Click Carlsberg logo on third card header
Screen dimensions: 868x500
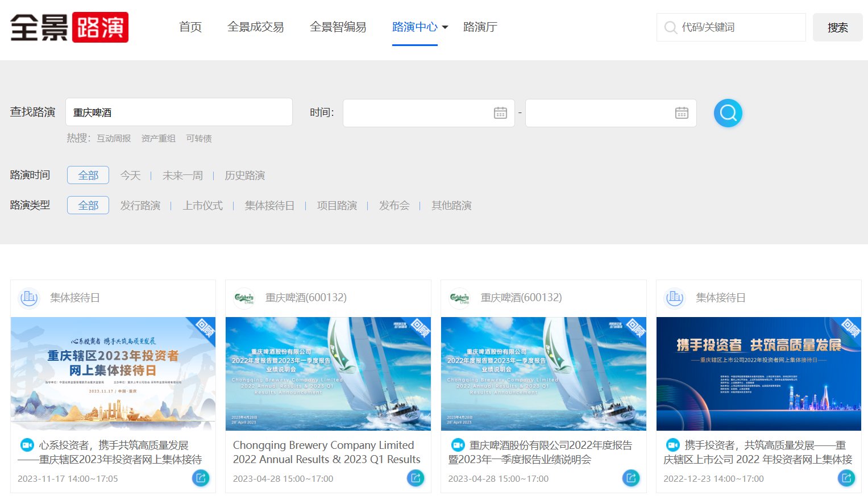click(460, 297)
